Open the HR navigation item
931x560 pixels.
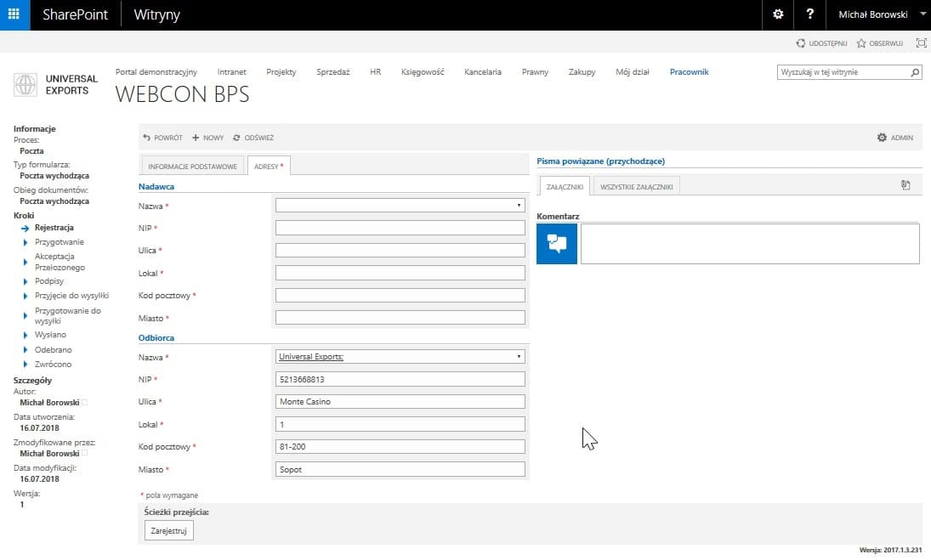[x=375, y=71]
